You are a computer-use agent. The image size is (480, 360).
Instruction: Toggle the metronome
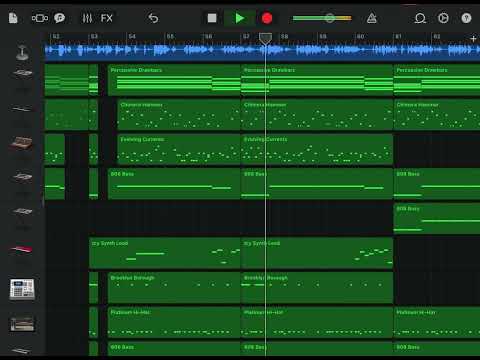tap(372, 18)
